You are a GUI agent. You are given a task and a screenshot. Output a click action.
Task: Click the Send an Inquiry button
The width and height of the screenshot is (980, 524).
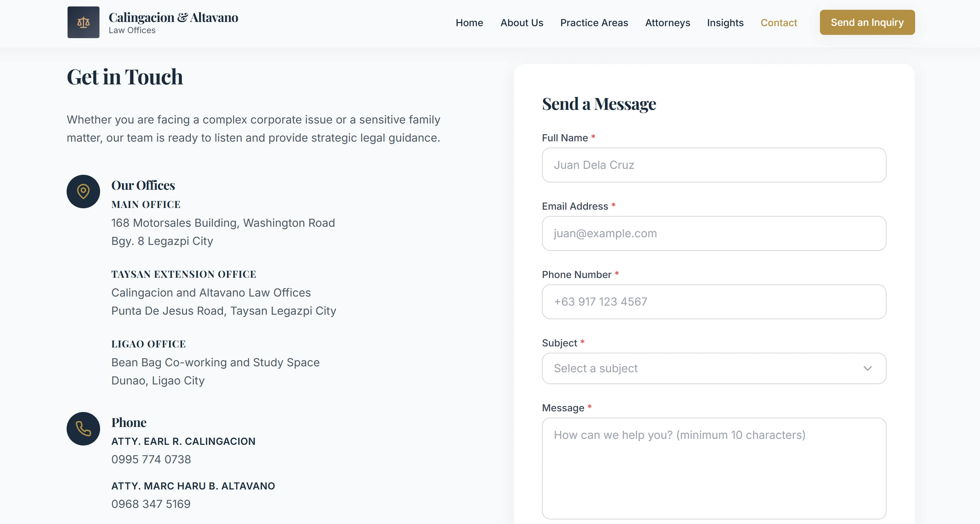coord(867,22)
